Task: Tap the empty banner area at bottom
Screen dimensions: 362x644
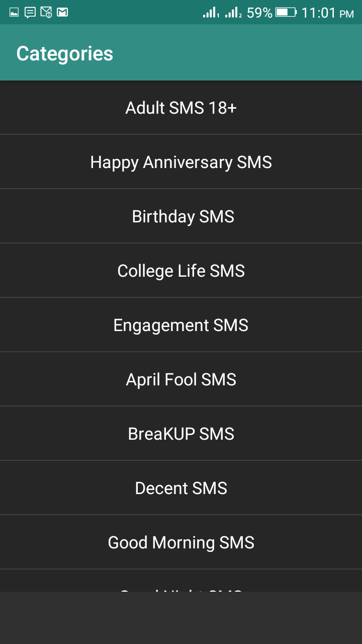Action: click(x=181, y=618)
